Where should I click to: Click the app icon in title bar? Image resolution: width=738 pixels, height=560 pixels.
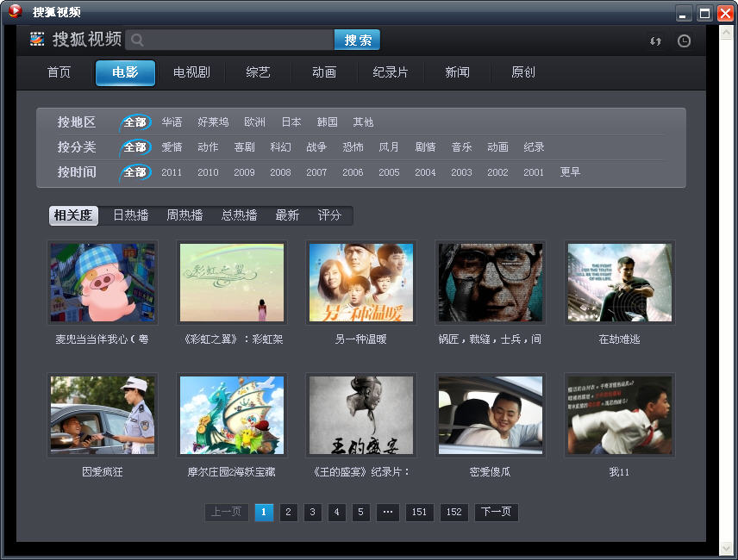15,11
